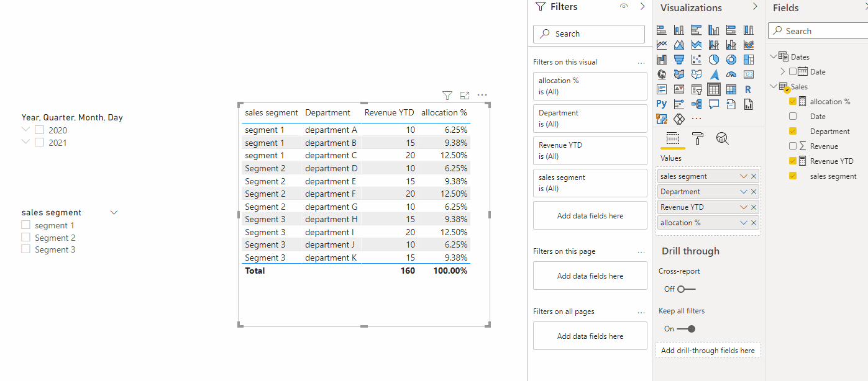Click the Fields pane search box
This screenshot has height=381, width=868.
click(x=818, y=31)
